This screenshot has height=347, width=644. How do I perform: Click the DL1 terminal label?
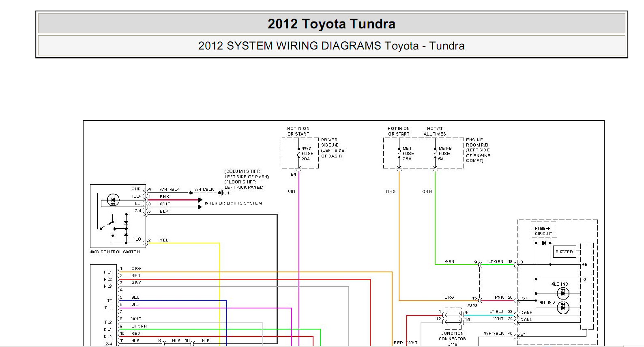click(108, 330)
